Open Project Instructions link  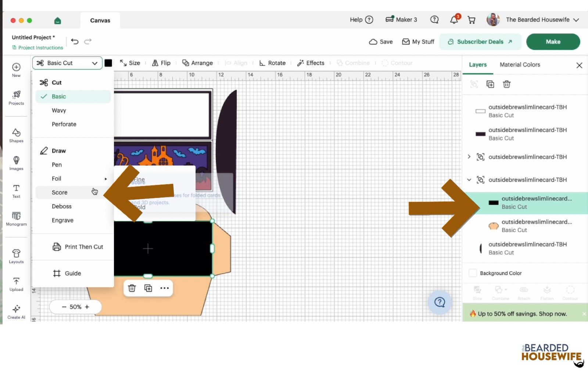pos(37,47)
